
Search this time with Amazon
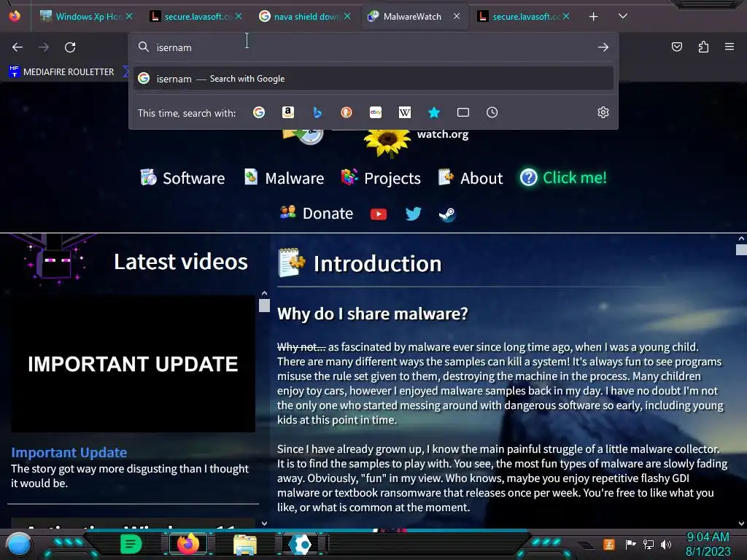[287, 112]
